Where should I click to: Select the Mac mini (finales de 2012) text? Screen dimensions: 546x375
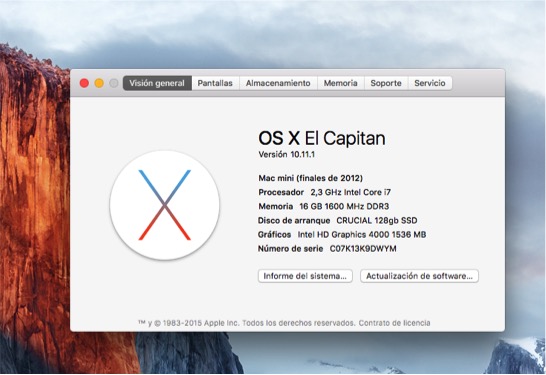point(311,178)
